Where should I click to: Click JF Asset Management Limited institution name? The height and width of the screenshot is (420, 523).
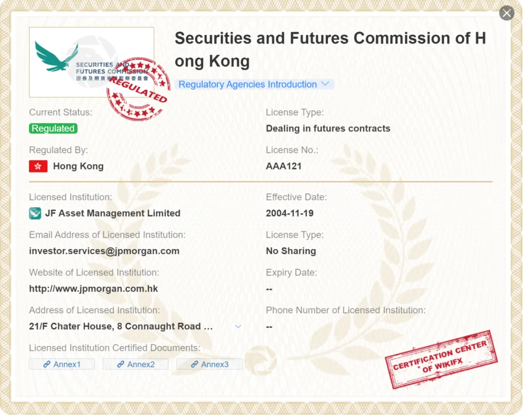click(x=112, y=213)
